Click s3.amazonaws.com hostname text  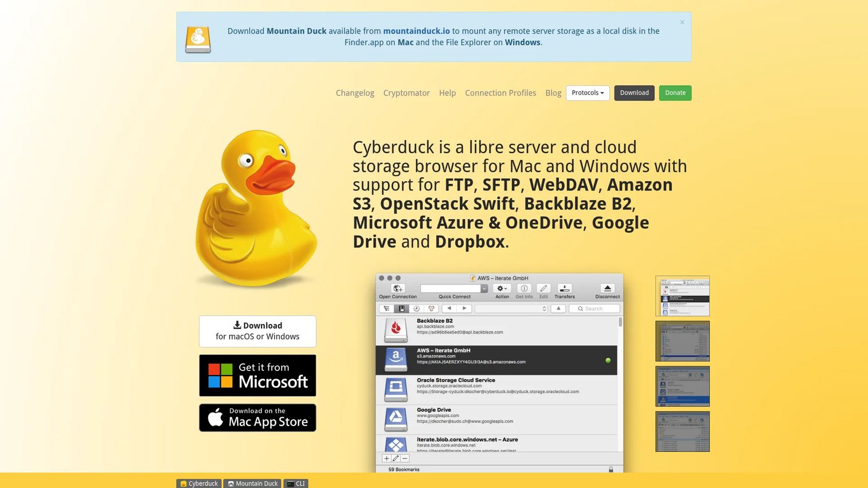click(436, 356)
